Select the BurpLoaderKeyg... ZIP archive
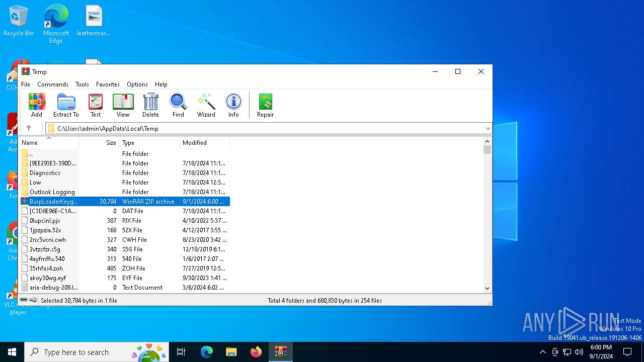 [125, 202]
